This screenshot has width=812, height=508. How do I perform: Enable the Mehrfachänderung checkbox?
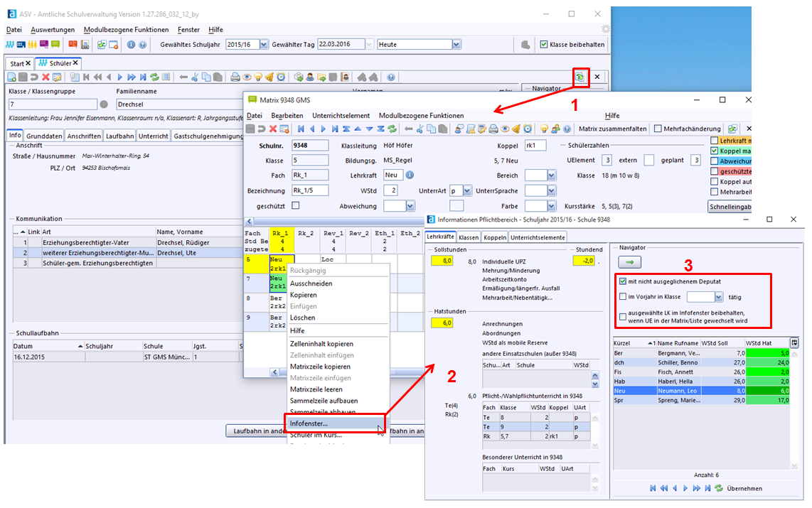point(658,129)
